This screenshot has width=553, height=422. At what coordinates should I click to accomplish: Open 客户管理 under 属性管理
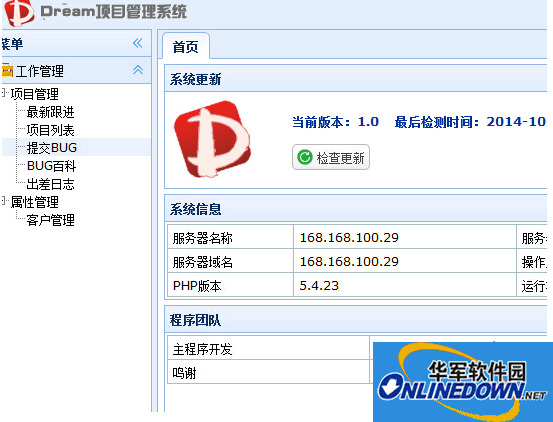pyautogui.click(x=50, y=220)
